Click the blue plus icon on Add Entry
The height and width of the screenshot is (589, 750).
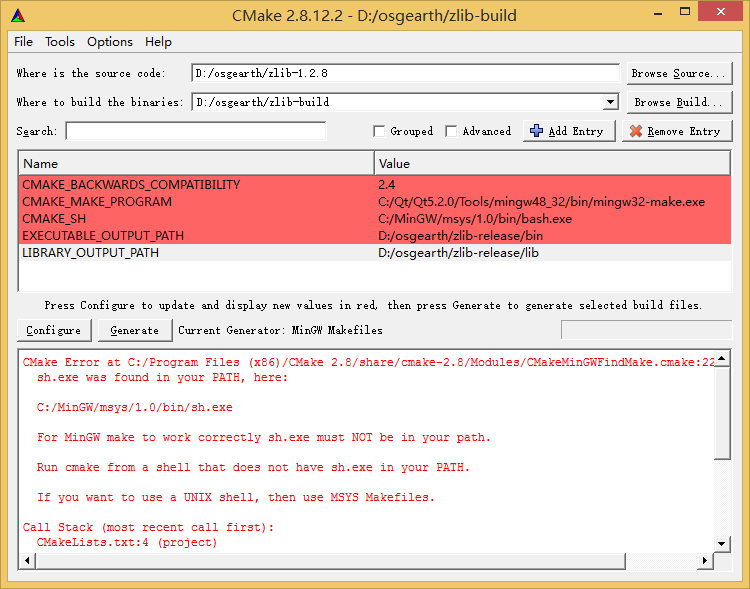coord(537,131)
